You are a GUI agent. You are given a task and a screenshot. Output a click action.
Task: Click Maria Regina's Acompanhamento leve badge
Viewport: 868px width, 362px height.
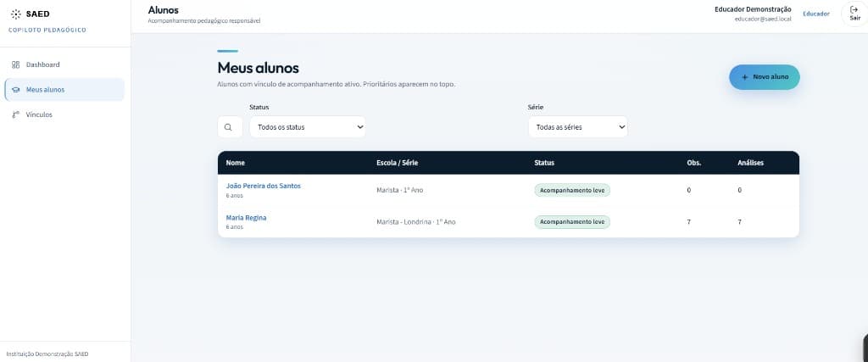click(x=572, y=222)
